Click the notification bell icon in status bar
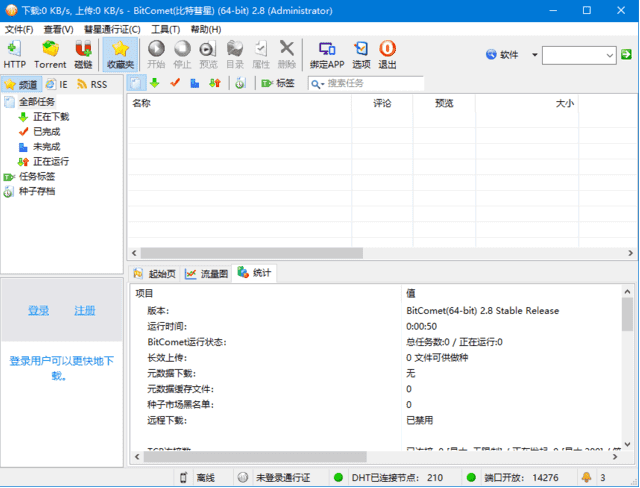640x488 pixels. [587, 477]
